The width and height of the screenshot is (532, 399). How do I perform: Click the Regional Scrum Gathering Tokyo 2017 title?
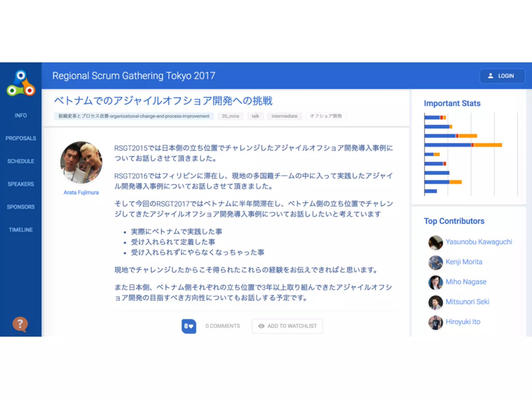[134, 76]
